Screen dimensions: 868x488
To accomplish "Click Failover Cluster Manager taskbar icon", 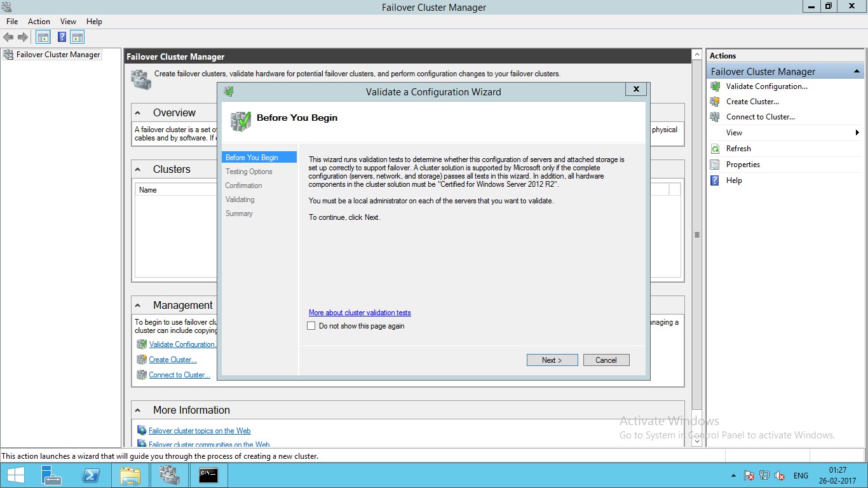I will coord(170,475).
